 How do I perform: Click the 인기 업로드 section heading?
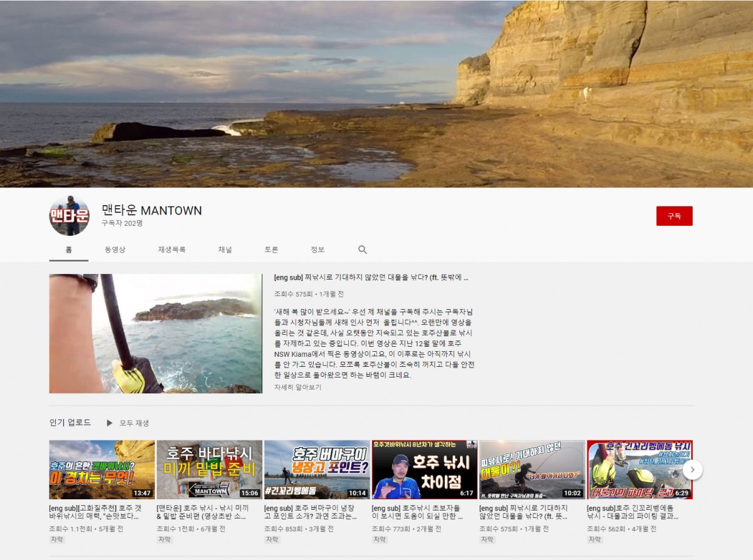70,423
